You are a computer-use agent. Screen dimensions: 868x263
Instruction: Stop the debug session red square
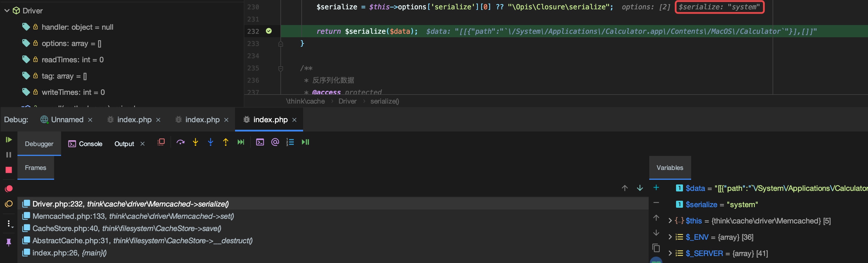click(9, 170)
